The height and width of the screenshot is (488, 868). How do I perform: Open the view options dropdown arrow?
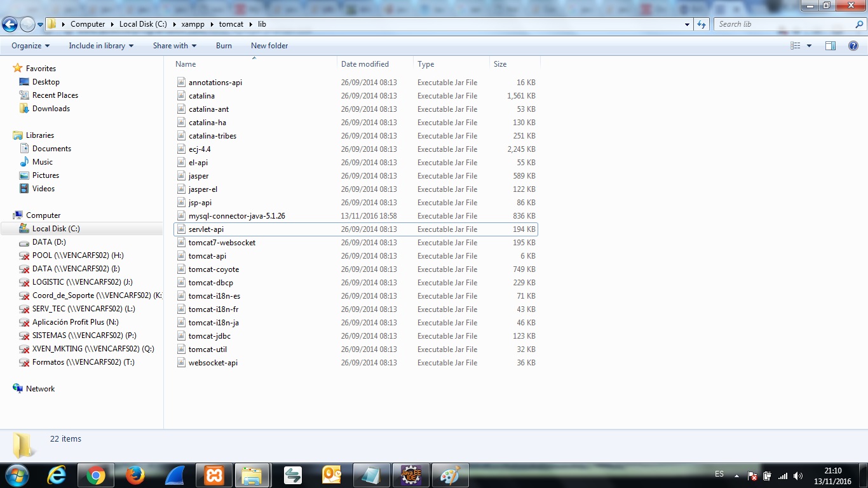coord(809,46)
